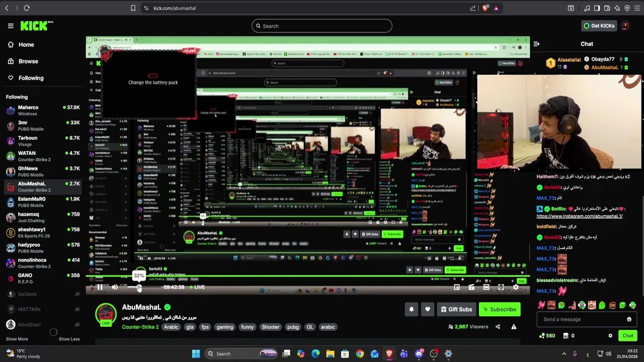644x362 pixels.
Task: Collapse the chat panel
Action: [x=536, y=44]
